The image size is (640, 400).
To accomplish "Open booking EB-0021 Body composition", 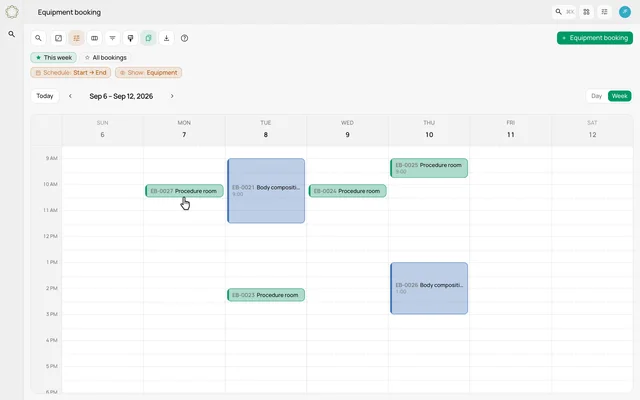I will click(x=266, y=191).
